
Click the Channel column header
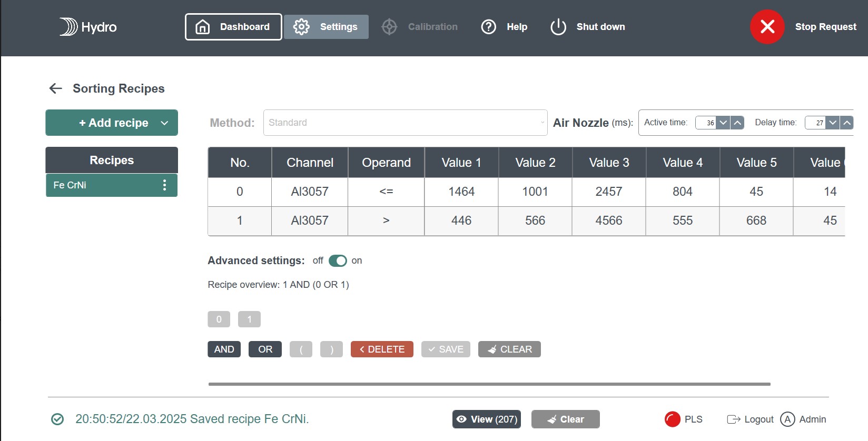(310, 163)
